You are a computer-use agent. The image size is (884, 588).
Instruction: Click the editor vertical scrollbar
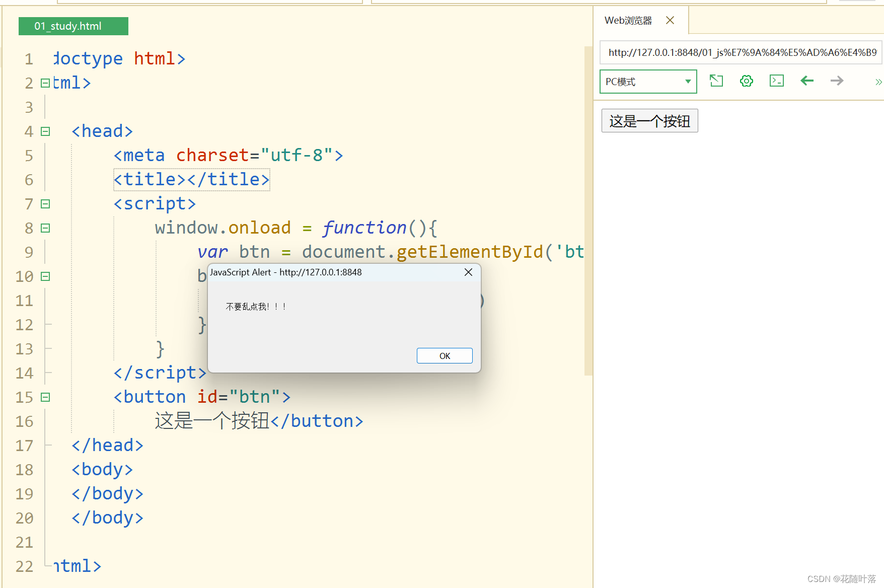click(x=588, y=210)
